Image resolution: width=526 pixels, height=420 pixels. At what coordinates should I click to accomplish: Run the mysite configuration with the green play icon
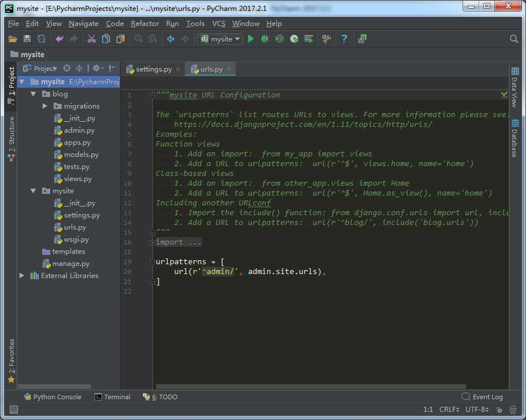(x=251, y=39)
